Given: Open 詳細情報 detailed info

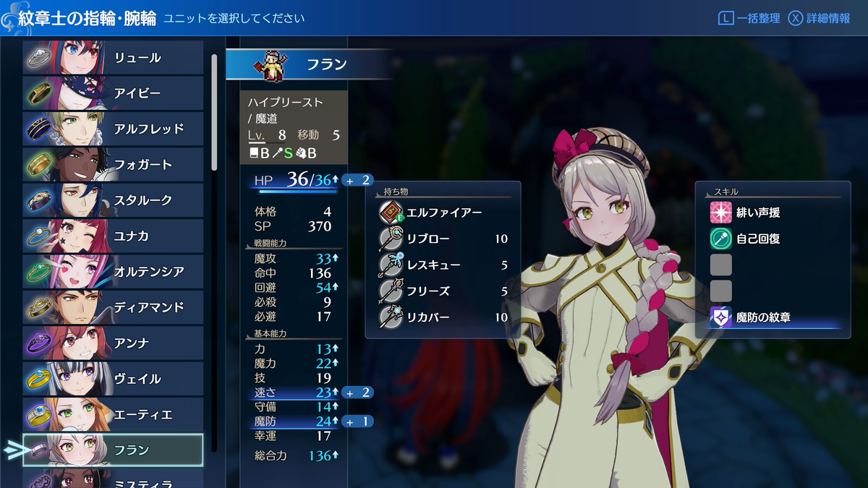Looking at the screenshot, I should [819, 19].
